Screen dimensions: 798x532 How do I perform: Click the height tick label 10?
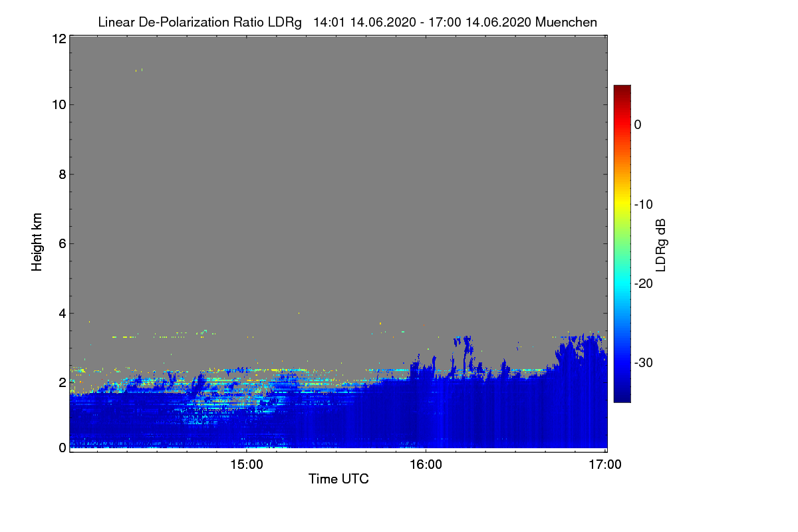[x=58, y=105]
